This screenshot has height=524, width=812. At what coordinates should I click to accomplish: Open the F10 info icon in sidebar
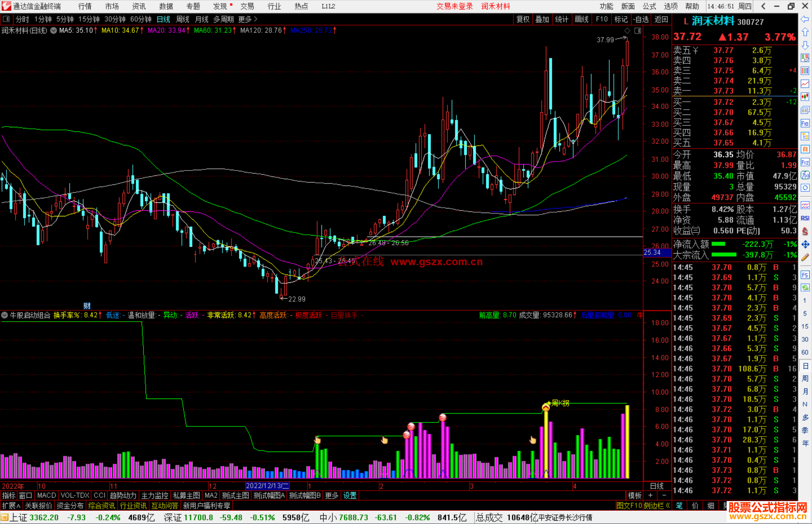pos(805,124)
